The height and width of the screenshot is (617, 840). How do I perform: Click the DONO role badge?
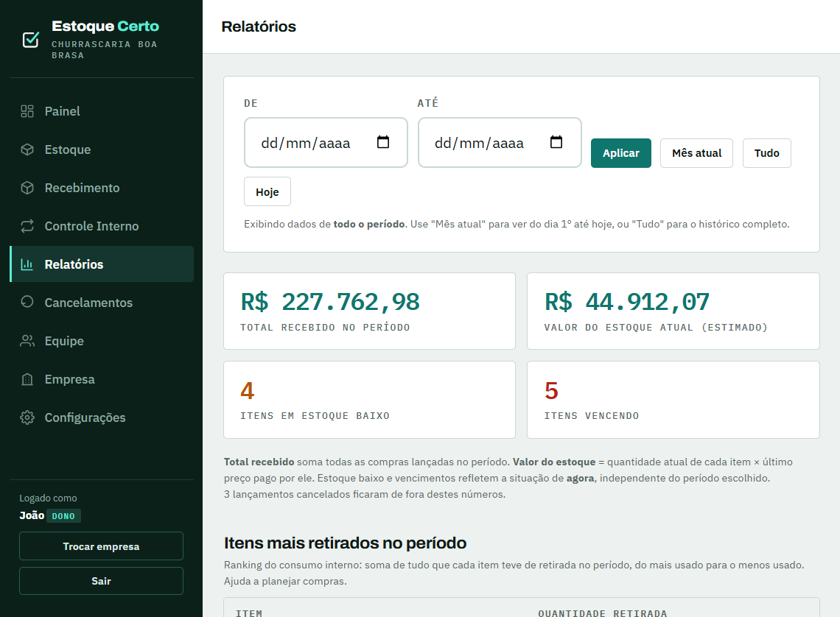63,516
